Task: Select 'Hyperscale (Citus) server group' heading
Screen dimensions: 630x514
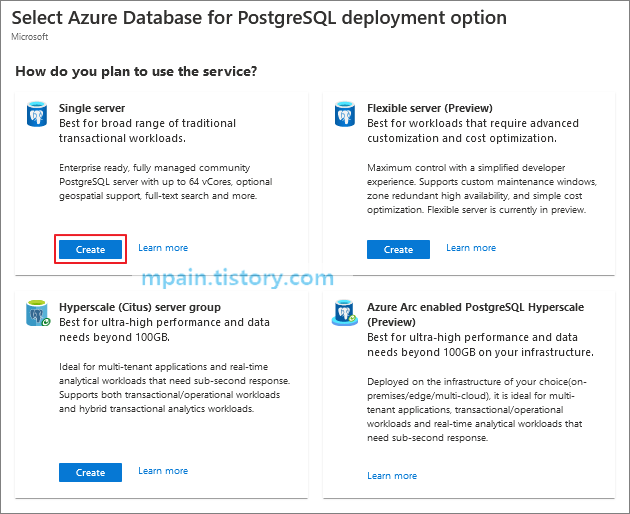Action: point(140,307)
